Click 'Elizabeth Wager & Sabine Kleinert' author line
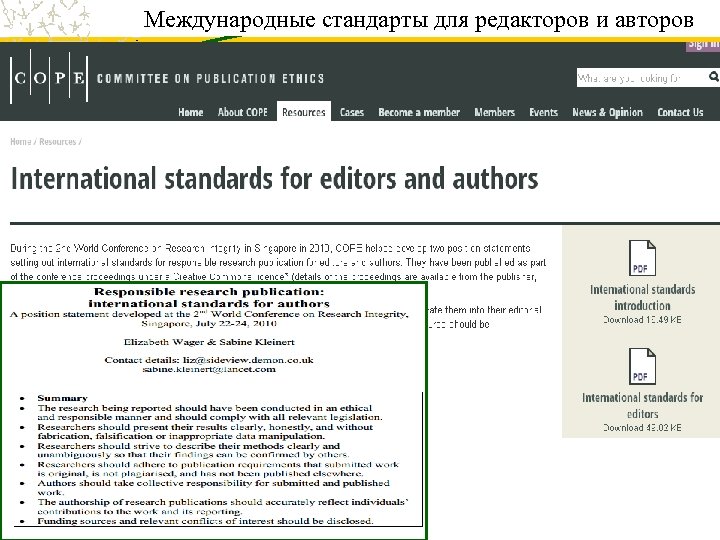Viewport: 720px width, 540px height. pos(209,342)
